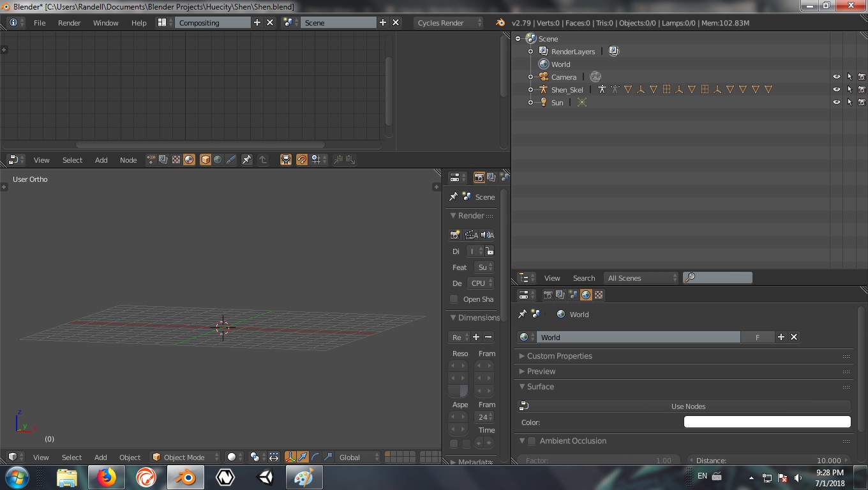Image resolution: width=868 pixels, height=490 pixels.
Task: Go to parent node tree arrow icon
Action: [x=262, y=160]
